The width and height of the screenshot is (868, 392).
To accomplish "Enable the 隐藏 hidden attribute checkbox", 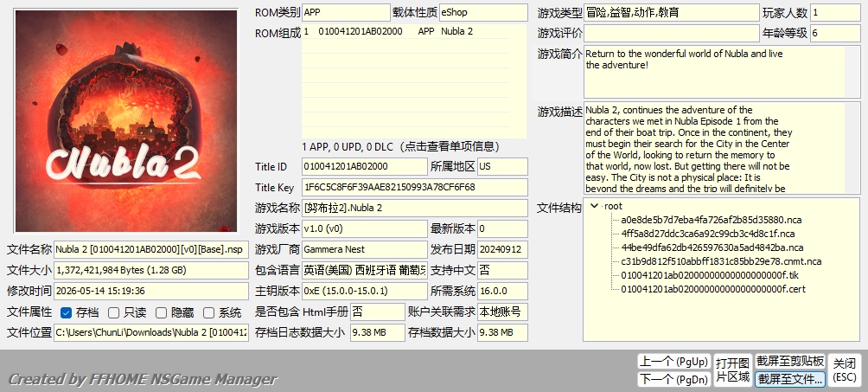I will [x=161, y=312].
